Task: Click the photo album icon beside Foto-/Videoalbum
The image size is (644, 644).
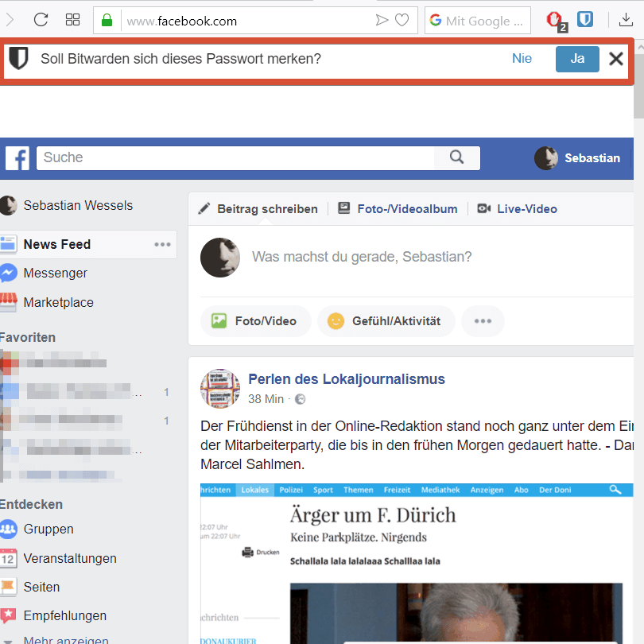Action: 343,208
